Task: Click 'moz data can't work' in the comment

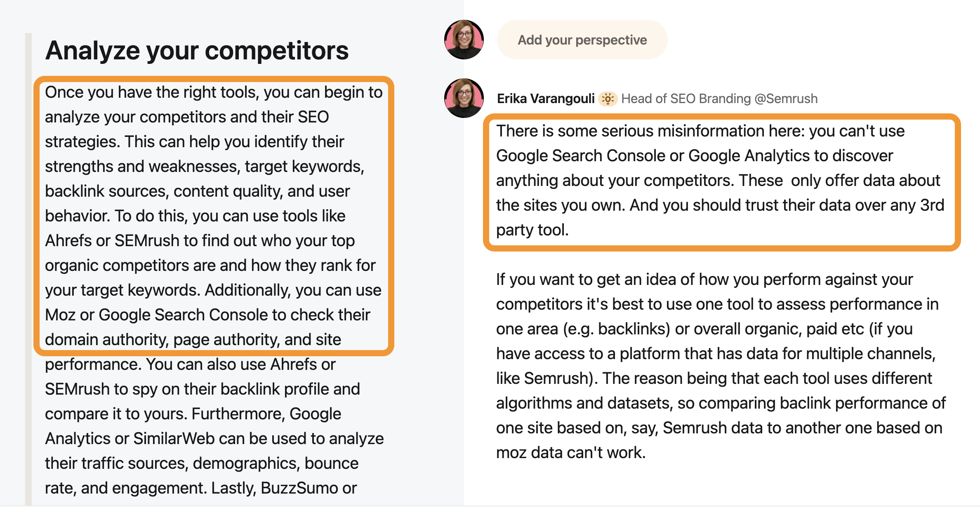Action: point(570,453)
